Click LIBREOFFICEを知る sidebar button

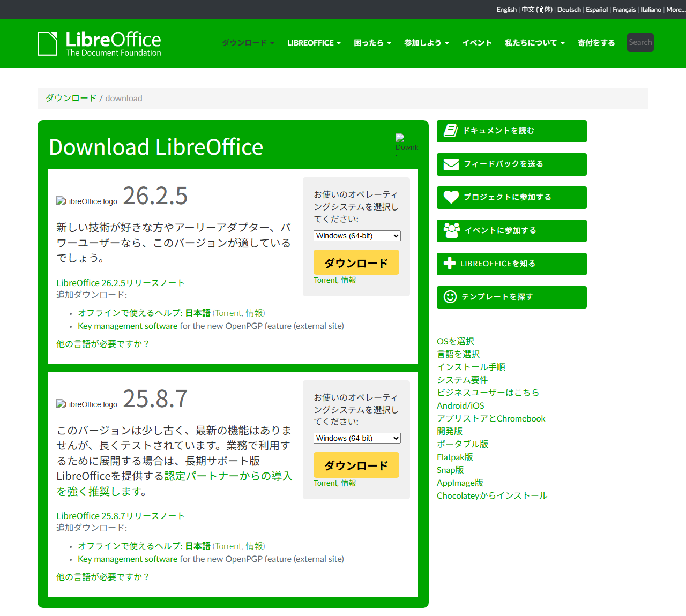[512, 264]
